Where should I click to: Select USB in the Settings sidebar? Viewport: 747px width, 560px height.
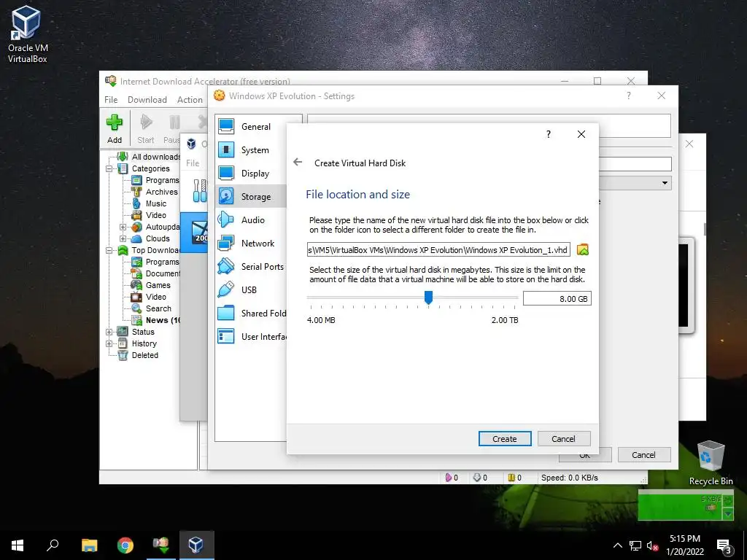click(251, 290)
